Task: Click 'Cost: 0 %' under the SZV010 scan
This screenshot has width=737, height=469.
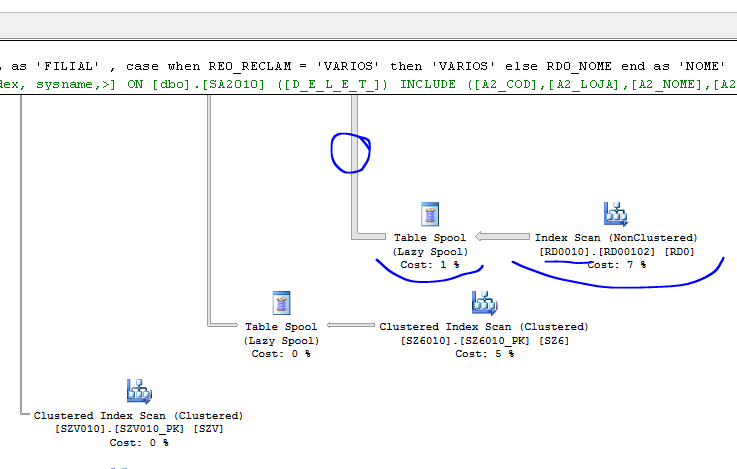Action: 138,442
